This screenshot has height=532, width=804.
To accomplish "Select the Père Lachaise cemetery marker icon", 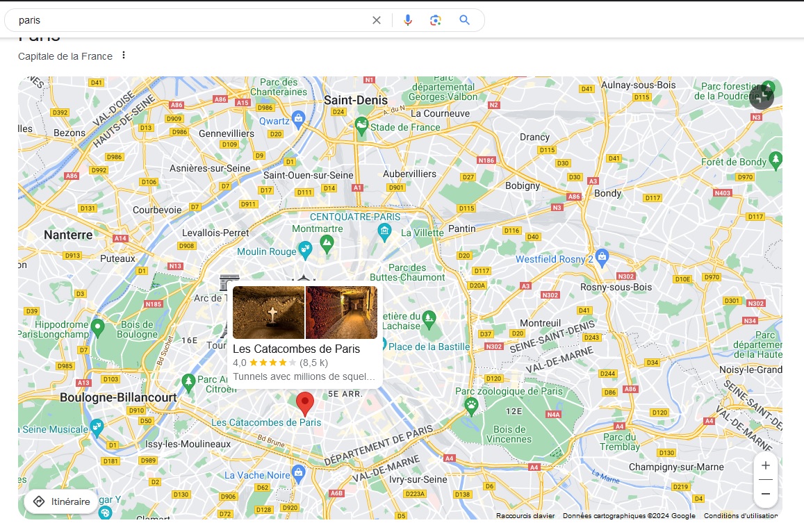I will [429, 319].
